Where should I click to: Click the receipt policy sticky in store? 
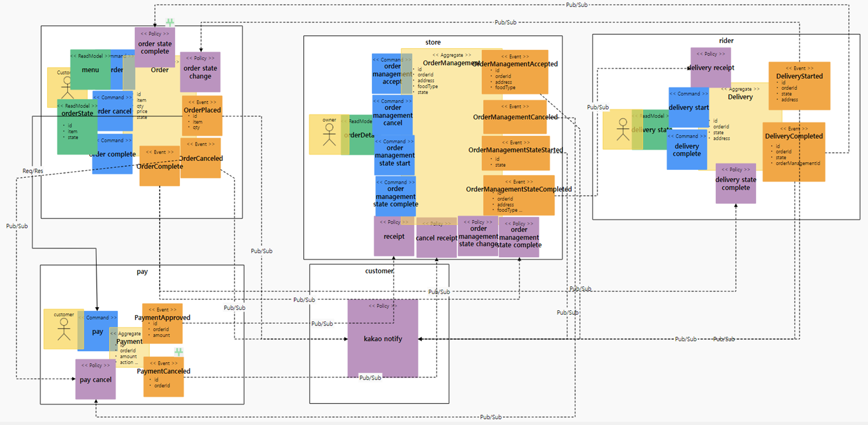[x=394, y=236]
